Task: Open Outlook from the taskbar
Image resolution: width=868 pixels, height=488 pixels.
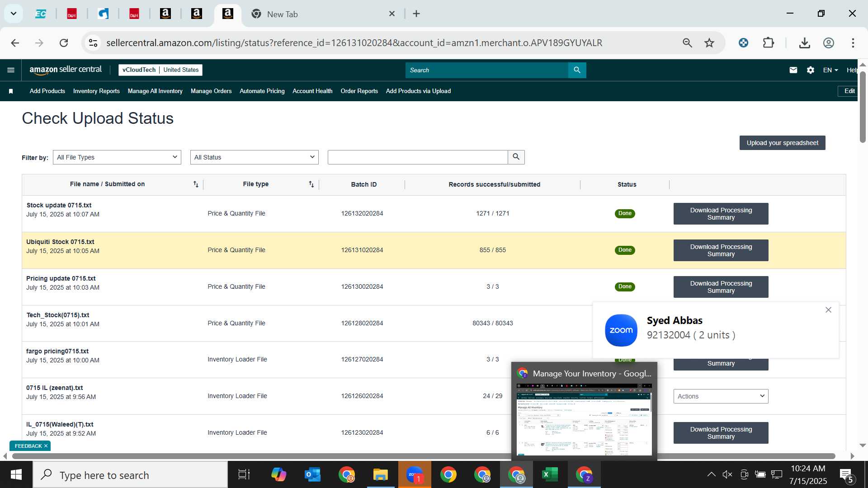Action: (312, 475)
